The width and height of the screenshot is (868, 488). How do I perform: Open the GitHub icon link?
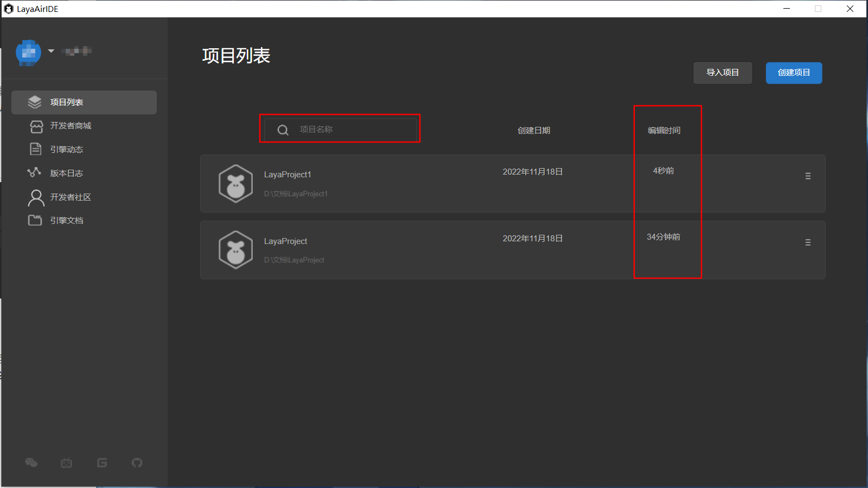click(x=137, y=463)
